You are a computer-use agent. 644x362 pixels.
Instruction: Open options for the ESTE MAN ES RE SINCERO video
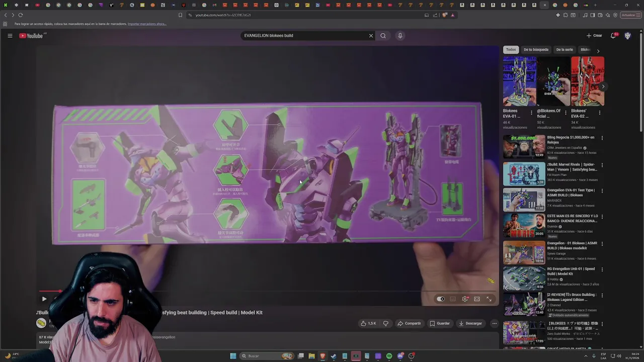[x=602, y=217]
